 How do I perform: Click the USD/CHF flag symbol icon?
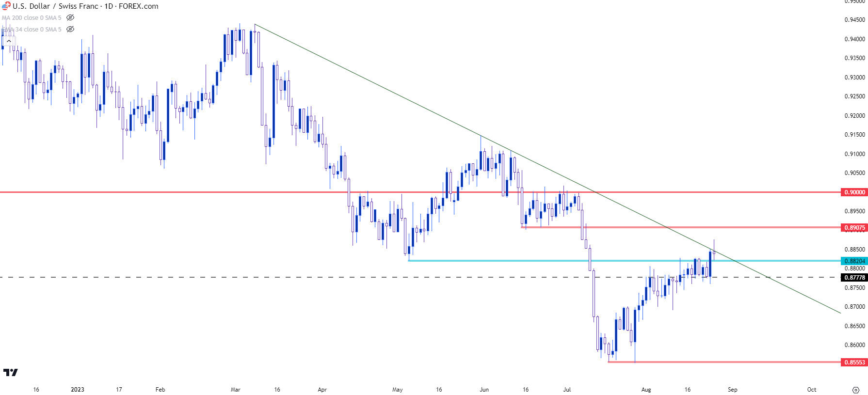(x=6, y=6)
